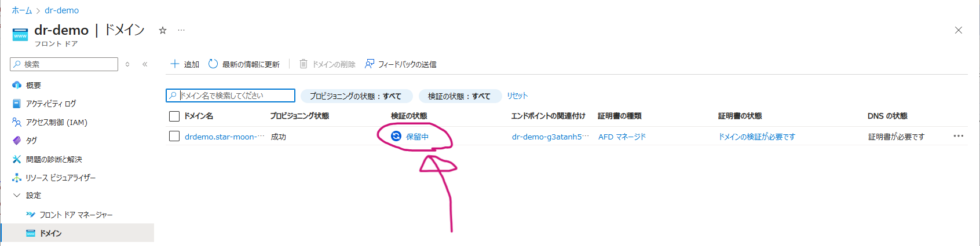This screenshot has height=246, width=980.
Task: Check the drdemo.star-moon domain row checkbox
Action: (x=174, y=136)
